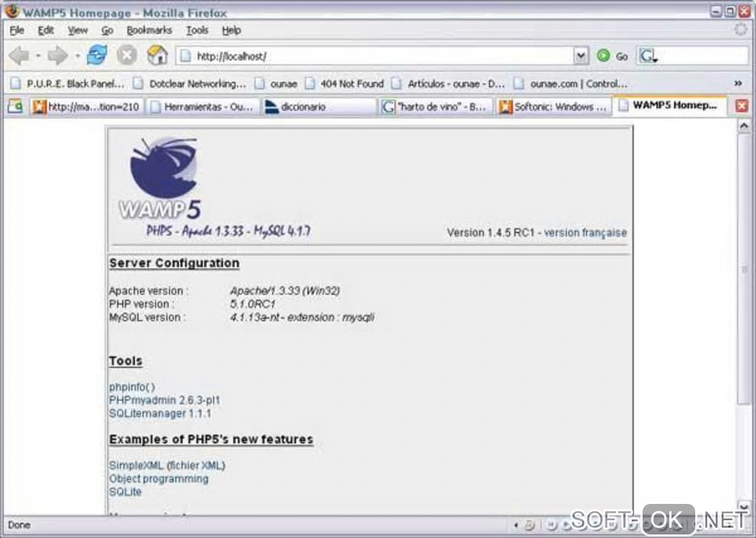Image resolution: width=756 pixels, height=538 pixels.
Task: Click the 5.1.0RC1 PHP version value
Action: coord(253,304)
